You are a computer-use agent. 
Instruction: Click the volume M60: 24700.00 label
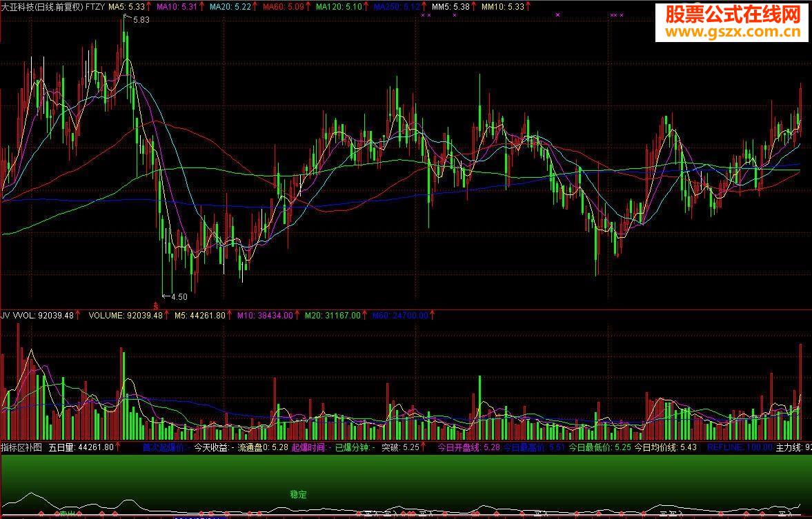[400, 315]
